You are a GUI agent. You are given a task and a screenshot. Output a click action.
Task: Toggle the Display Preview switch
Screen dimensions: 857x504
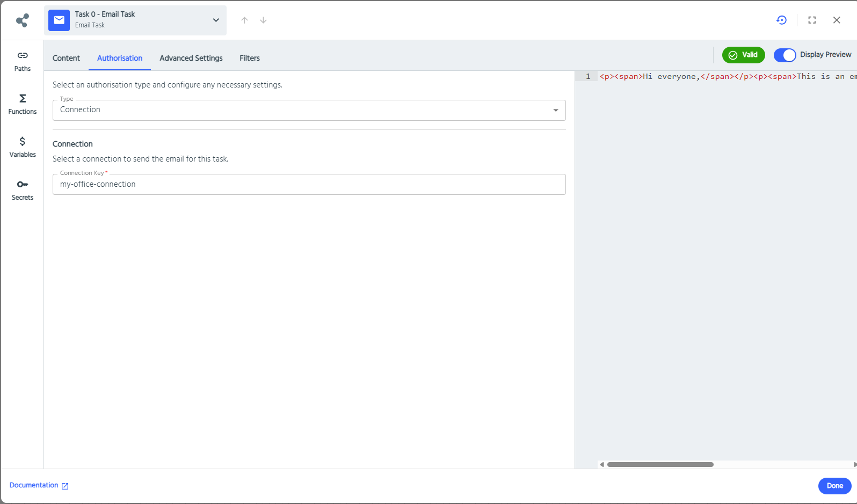(785, 55)
